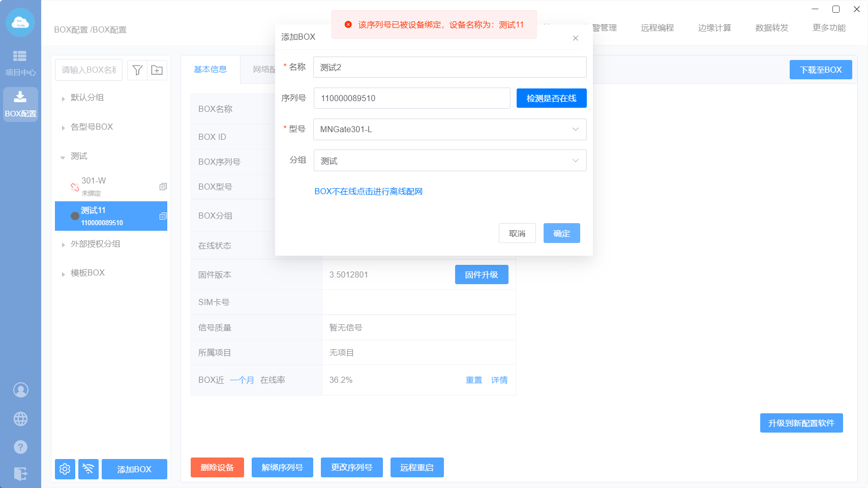Open the 型号 dropdown MNGate301-L
Viewport: 868px width, 488px height.
[x=450, y=130]
